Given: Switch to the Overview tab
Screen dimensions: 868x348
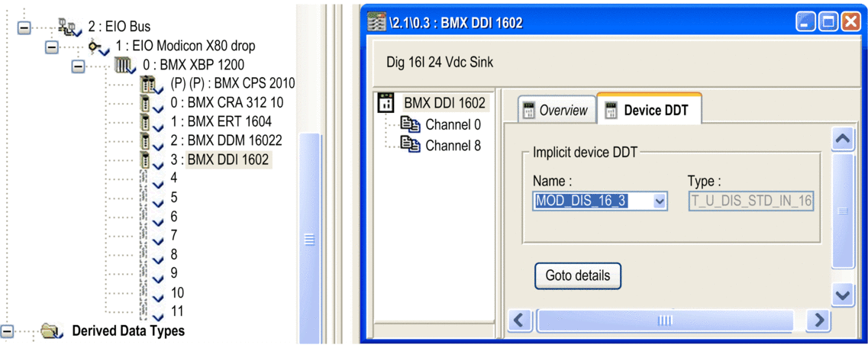Looking at the screenshot, I should click(x=555, y=110).
